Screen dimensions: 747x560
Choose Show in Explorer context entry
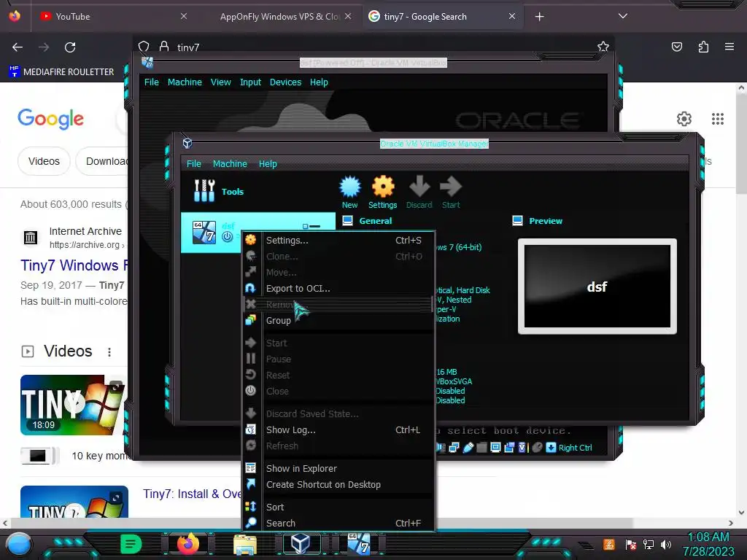(338, 469)
